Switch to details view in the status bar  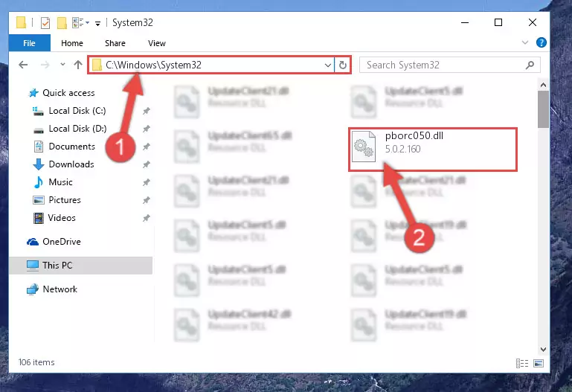point(522,363)
